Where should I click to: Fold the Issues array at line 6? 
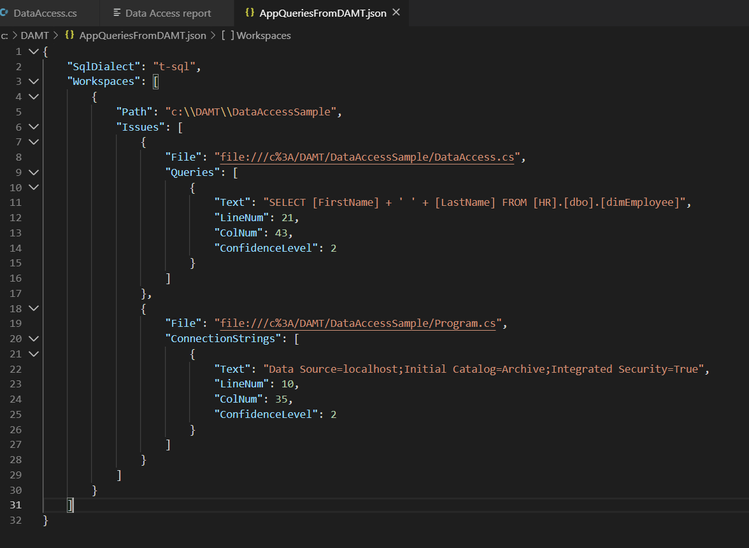34,127
